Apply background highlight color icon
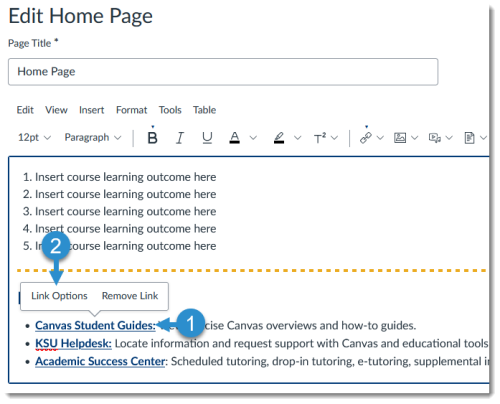This screenshot has height=404, width=500. [279, 137]
